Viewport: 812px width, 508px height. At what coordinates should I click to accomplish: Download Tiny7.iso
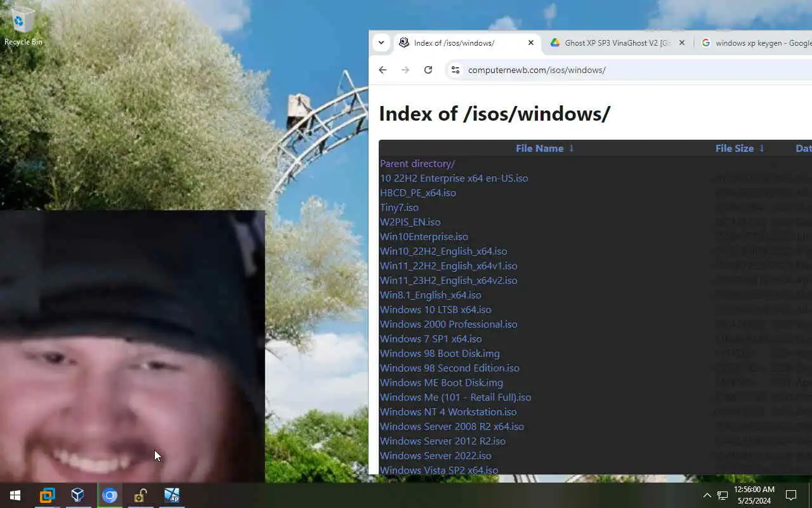[x=399, y=207]
